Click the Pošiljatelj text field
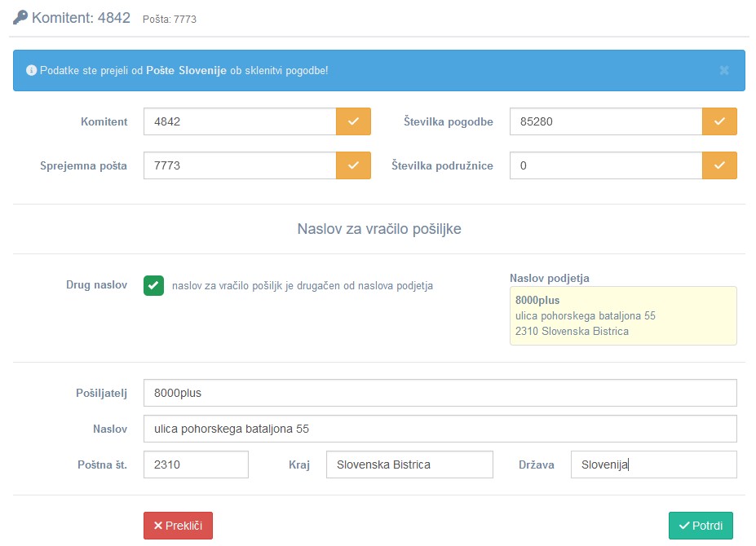This screenshot has height=546, width=756. 440,392
